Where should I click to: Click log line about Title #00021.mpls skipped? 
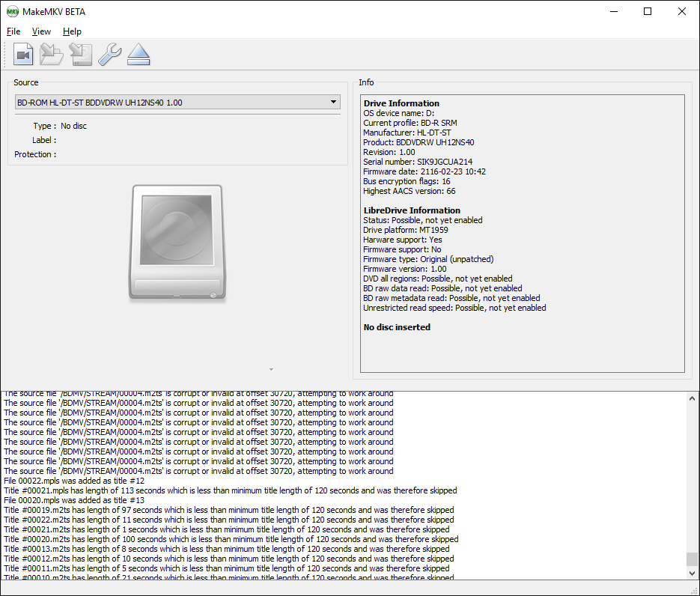231,490
